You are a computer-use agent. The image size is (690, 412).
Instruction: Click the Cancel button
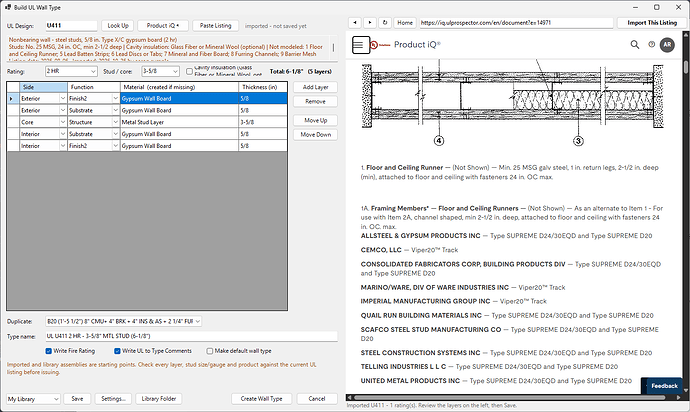pos(317,399)
